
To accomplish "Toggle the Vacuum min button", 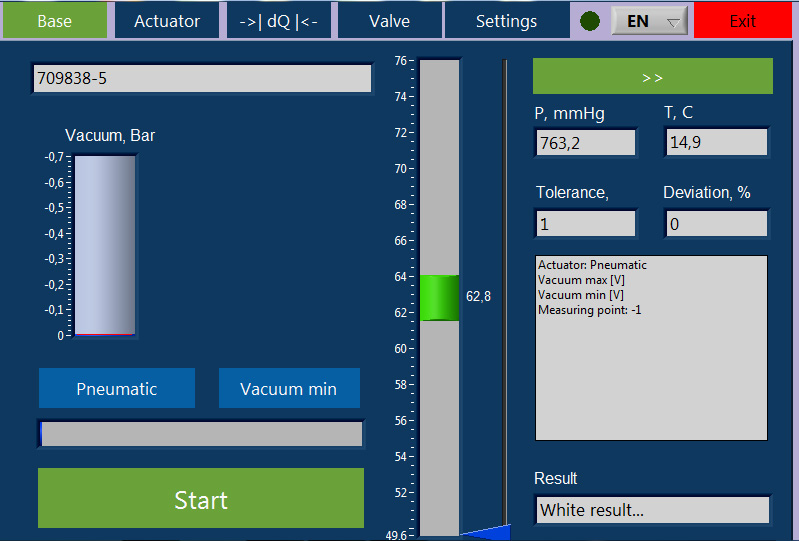I will point(289,389).
